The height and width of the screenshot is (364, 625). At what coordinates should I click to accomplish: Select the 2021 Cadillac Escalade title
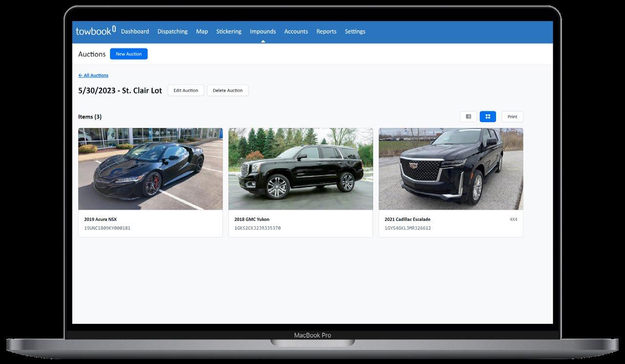(408, 219)
